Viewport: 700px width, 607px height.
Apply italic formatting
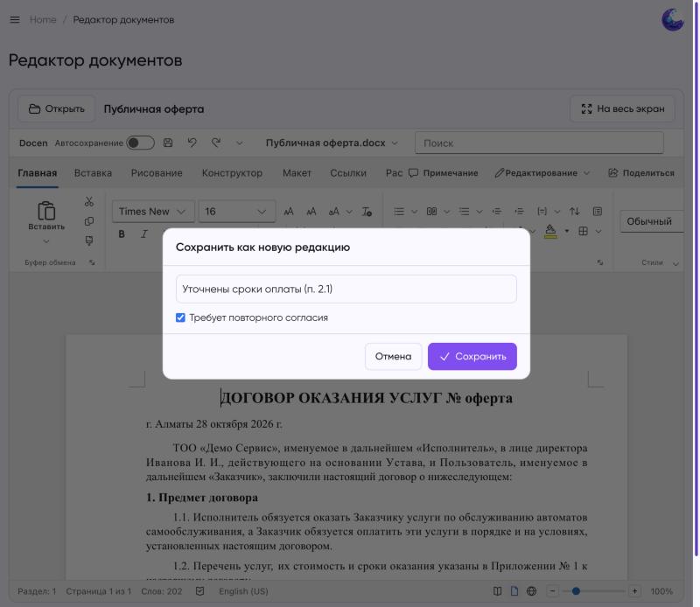[x=143, y=234]
